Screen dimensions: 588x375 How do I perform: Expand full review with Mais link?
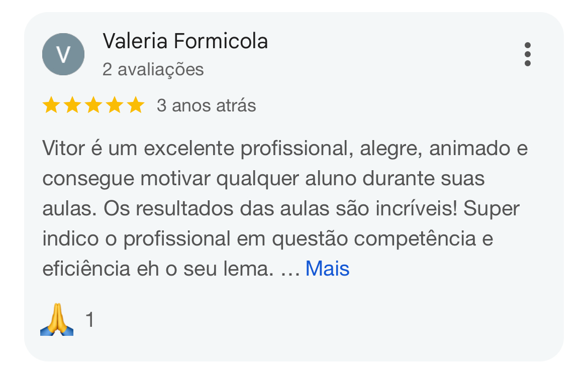tap(327, 269)
